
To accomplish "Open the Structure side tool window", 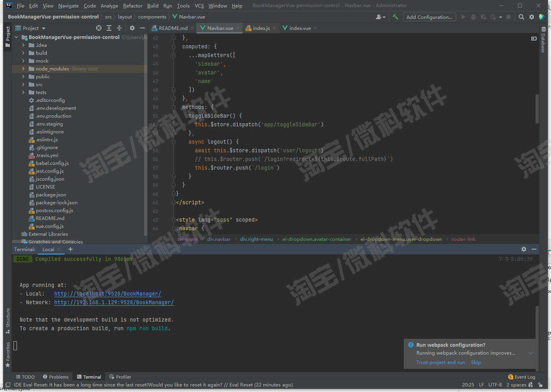I will click(x=7, y=321).
